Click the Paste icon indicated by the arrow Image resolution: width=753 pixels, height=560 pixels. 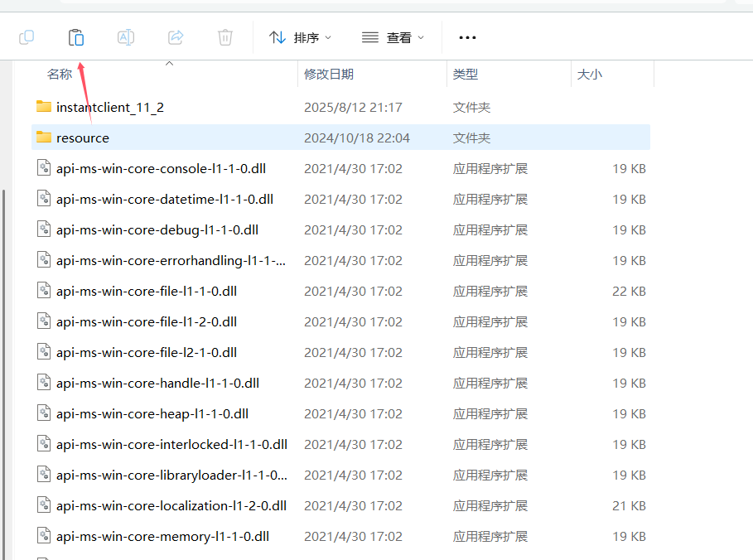pyautogui.click(x=75, y=36)
